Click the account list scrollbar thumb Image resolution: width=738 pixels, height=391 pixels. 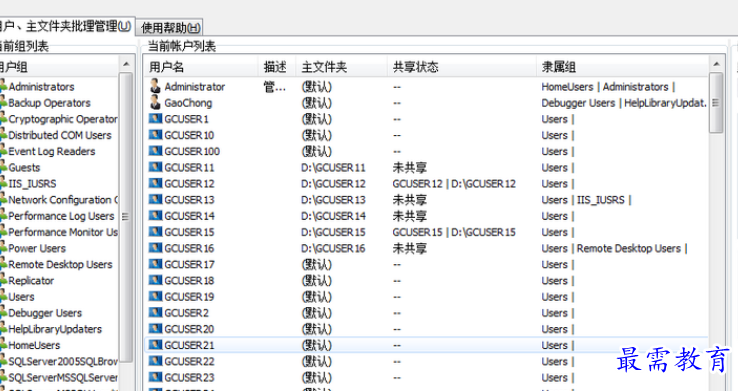(716, 103)
